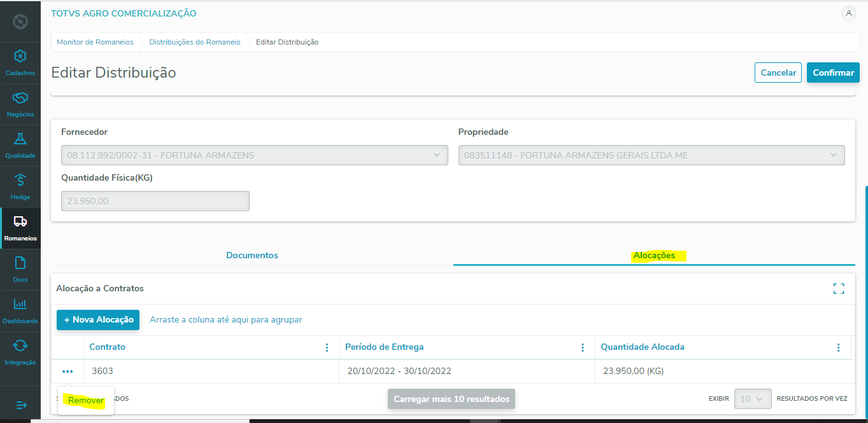Open the Fornecedor dropdown
The height and width of the screenshot is (423, 868).
point(255,155)
